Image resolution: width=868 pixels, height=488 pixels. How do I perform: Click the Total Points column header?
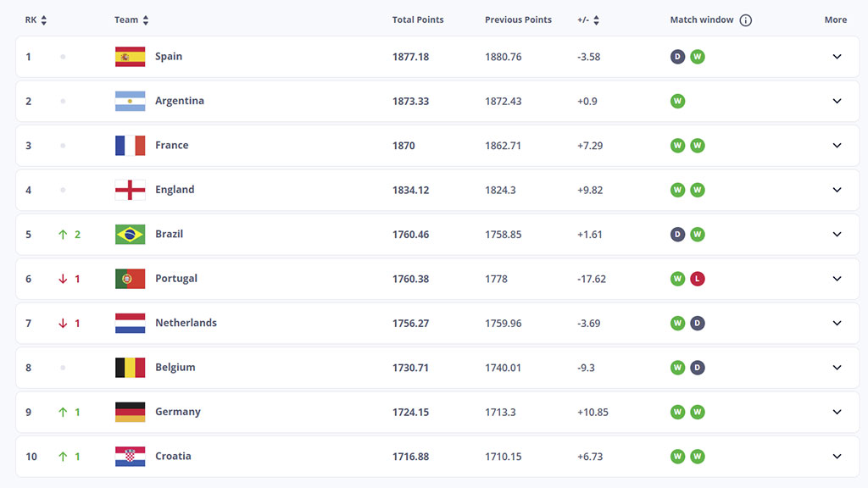[x=418, y=20]
